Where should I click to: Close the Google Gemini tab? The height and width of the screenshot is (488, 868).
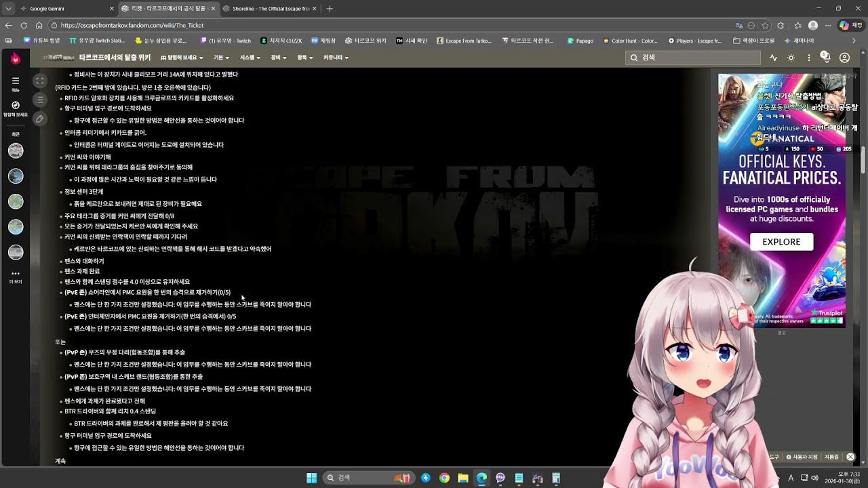[x=112, y=8]
